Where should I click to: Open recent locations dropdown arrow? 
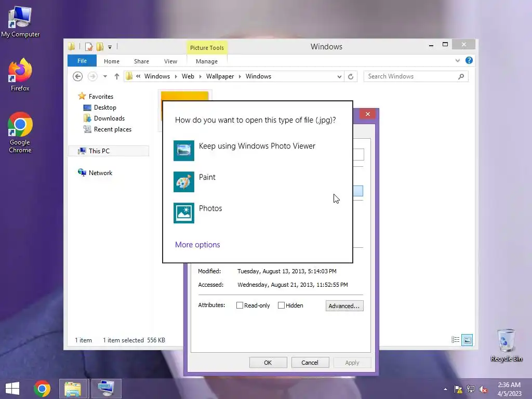click(x=105, y=76)
